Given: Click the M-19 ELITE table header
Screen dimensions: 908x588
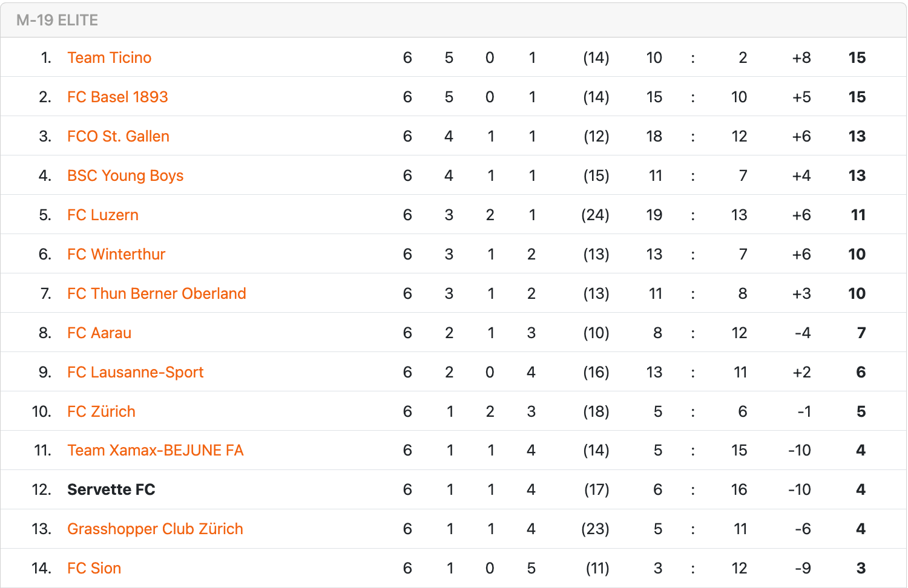Looking at the screenshot, I should point(58,20).
